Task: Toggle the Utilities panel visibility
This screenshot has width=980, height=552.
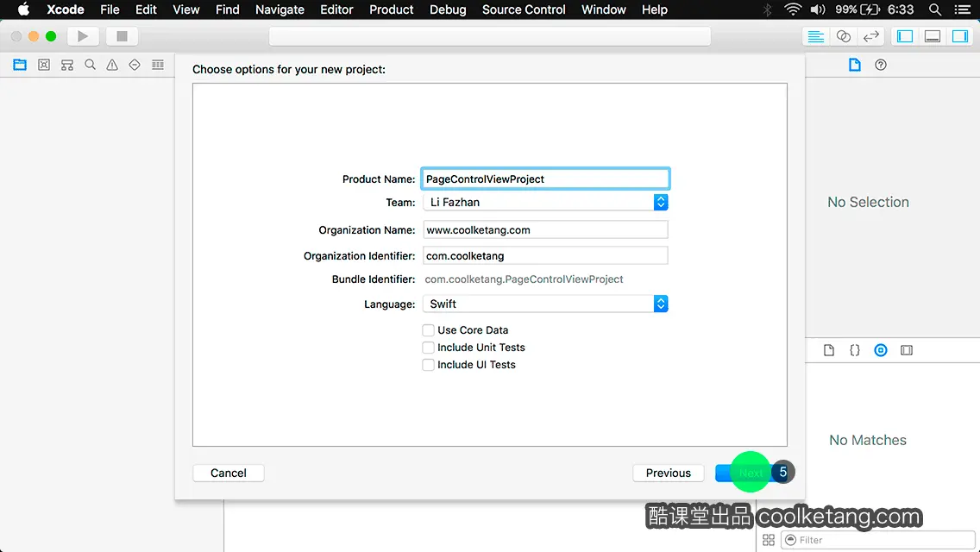Action: pyautogui.click(x=960, y=36)
